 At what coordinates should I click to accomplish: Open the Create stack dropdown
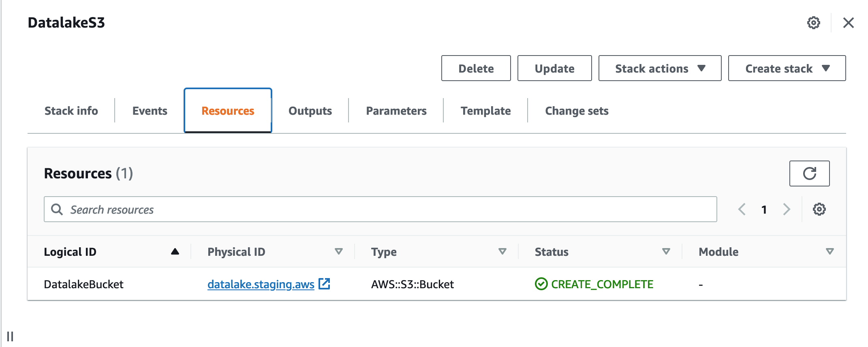point(787,69)
